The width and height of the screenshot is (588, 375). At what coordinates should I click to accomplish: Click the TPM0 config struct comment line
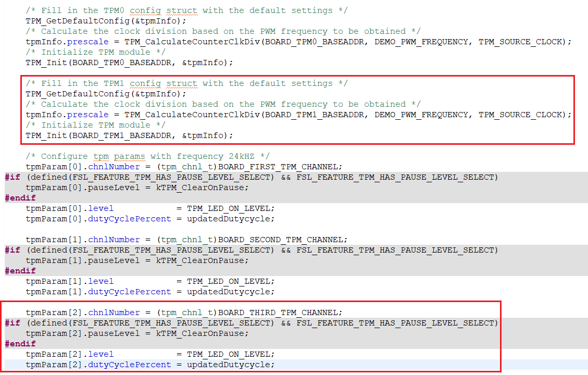pyautogui.click(x=186, y=10)
